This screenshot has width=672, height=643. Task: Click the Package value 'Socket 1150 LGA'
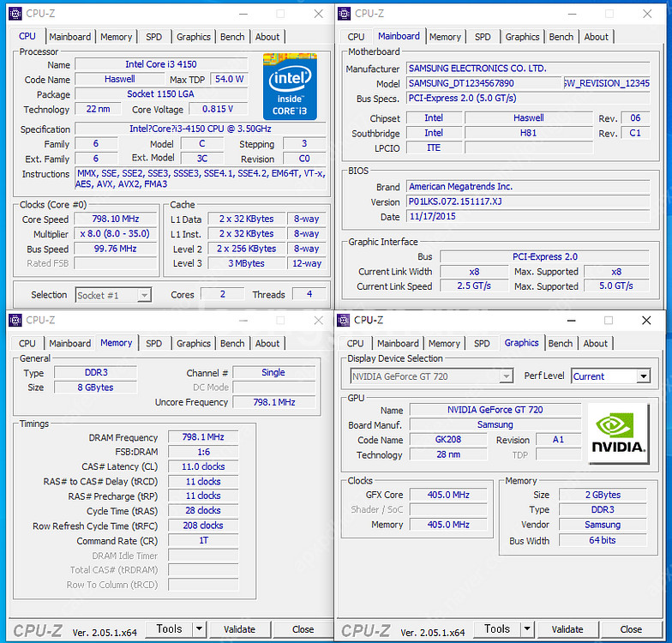click(161, 94)
